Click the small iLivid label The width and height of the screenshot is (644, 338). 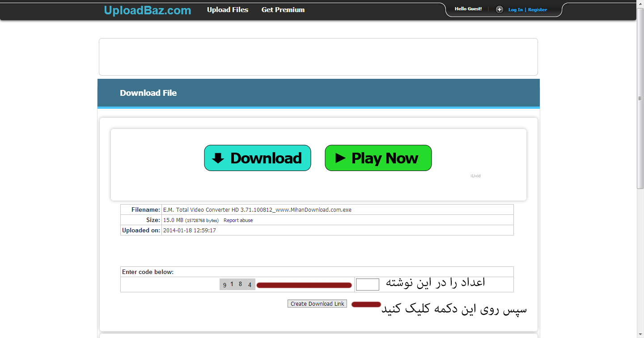coord(475,176)
